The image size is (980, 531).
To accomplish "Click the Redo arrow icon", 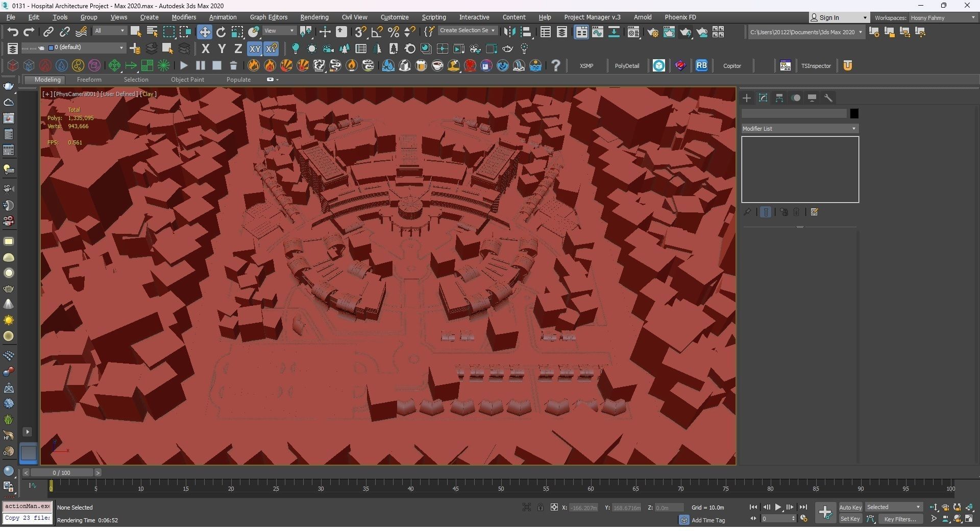I will [x=29, y=32].
